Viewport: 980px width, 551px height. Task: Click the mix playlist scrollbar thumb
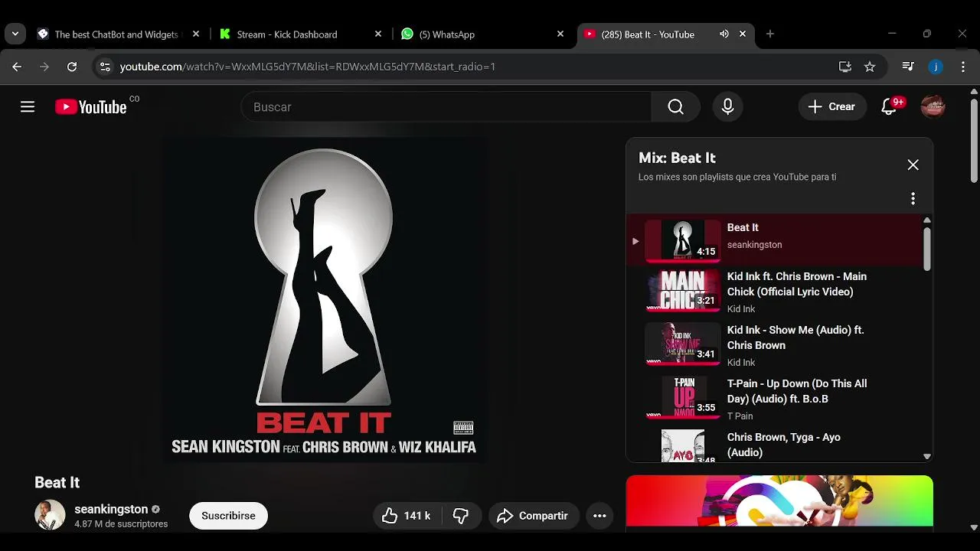click(x=927, y=248)
